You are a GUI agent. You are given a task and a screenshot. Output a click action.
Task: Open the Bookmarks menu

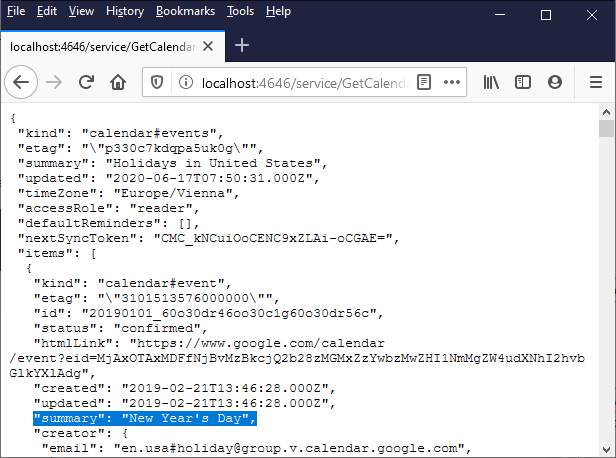coord(185,12)
